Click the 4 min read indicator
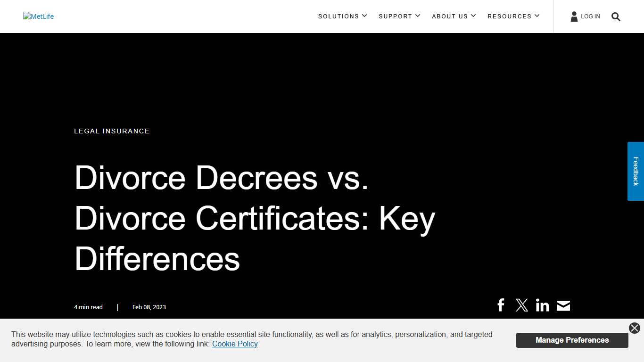Viewport: 644px width, 362px height. [x=88, y=307]
